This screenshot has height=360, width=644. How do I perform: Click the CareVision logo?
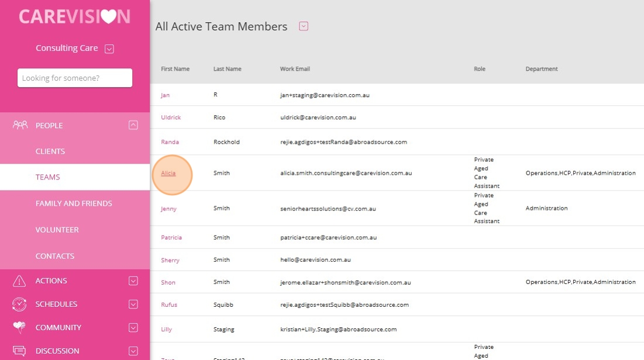tap(74, 16)
